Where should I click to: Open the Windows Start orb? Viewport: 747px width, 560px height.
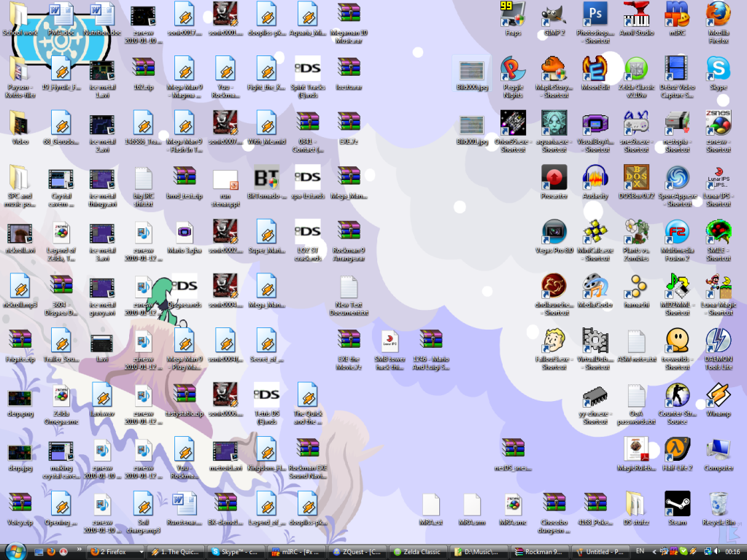[15, 551]
